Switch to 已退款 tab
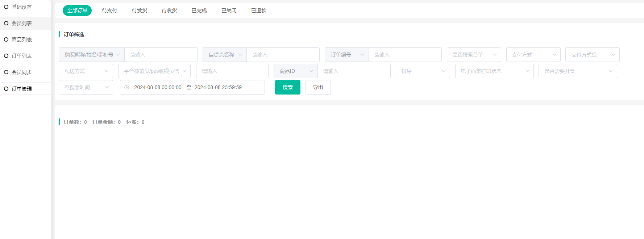The width and height of the screenshot is (644, 239). [259, 11]
